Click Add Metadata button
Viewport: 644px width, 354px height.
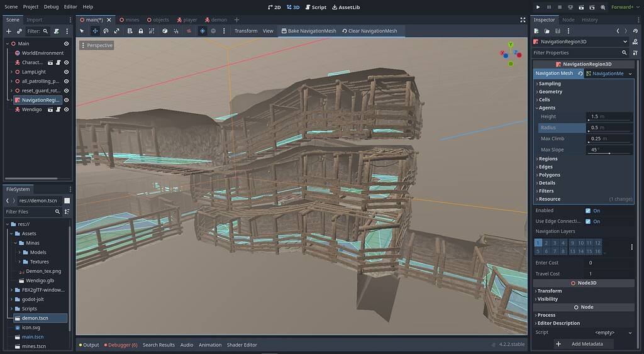(x=584, y=344)
